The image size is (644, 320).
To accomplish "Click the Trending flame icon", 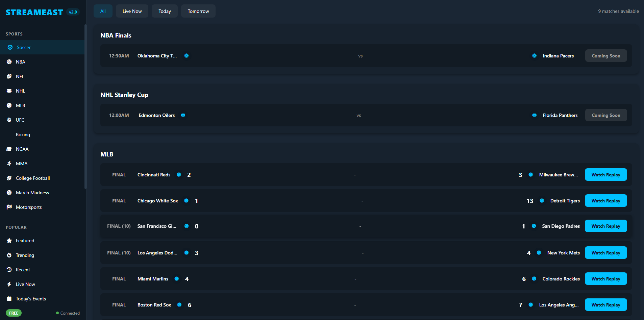I will tap(9, 255).
